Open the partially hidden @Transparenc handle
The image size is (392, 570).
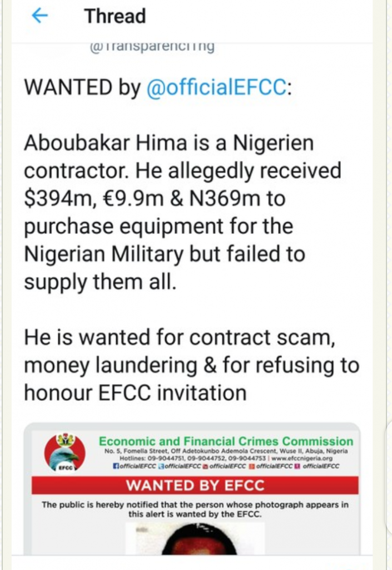[151, 47]
